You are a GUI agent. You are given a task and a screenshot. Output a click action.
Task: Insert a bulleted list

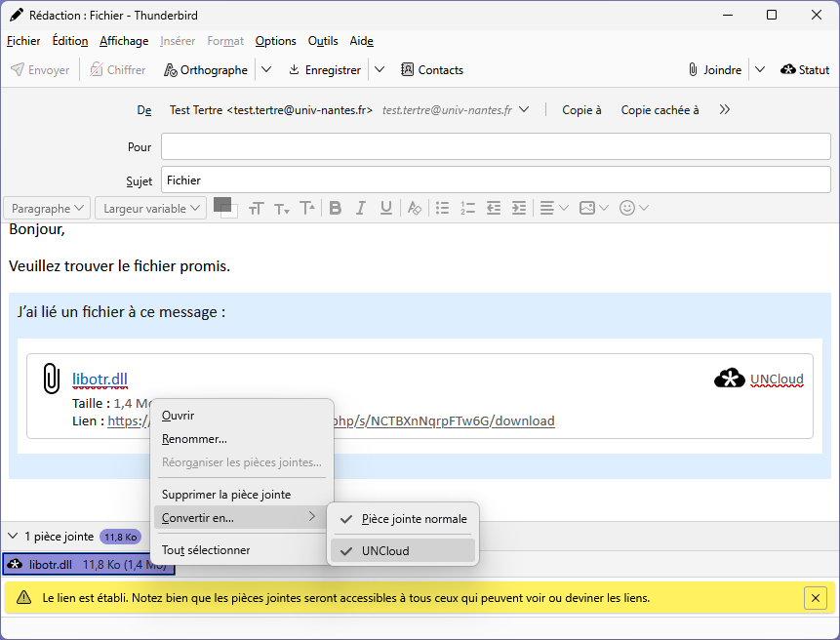coord(442,208)
